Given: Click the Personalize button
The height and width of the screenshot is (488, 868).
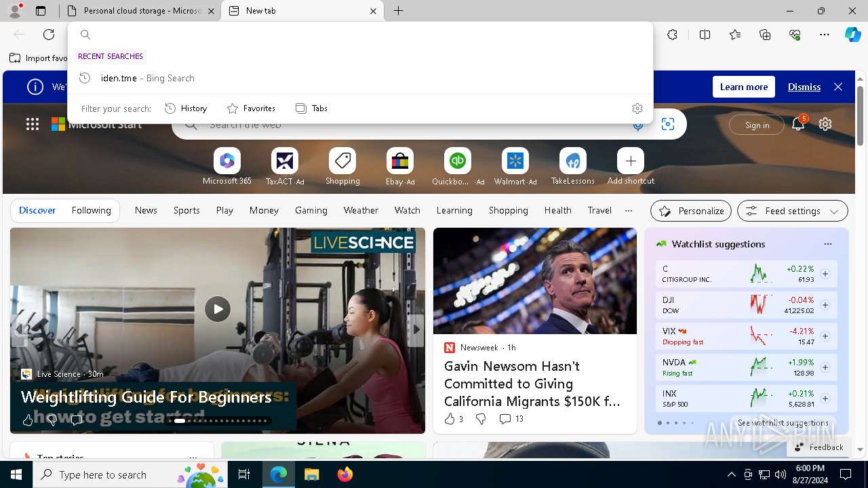Looking at the screenshot, I should coord(691,211).
